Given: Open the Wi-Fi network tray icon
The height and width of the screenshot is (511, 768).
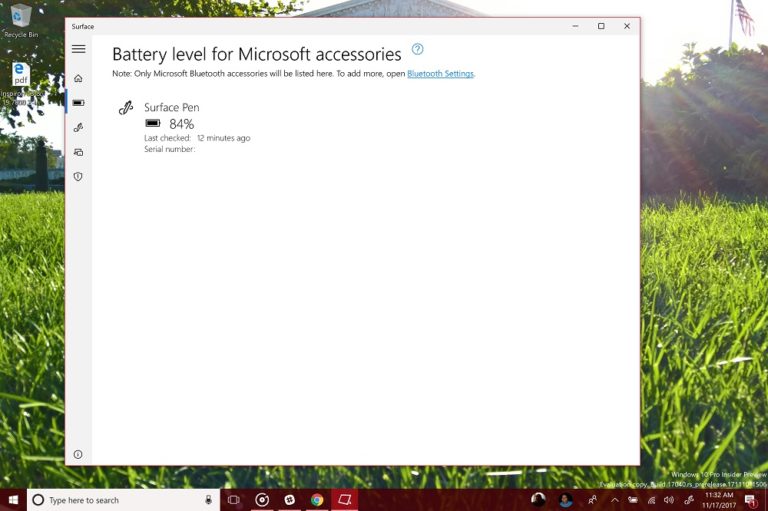Looking at the screenshot, I should click(651, 500).
